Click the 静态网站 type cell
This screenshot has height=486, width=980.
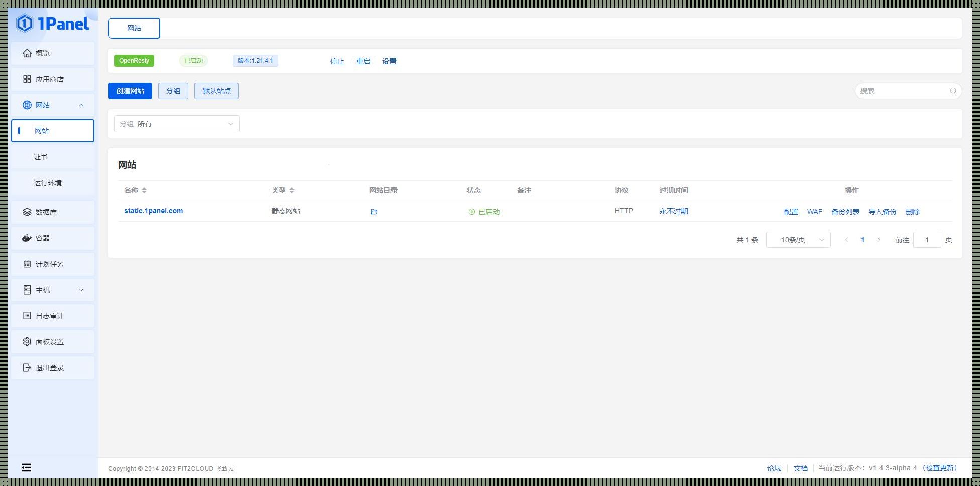tap(286, 211)
